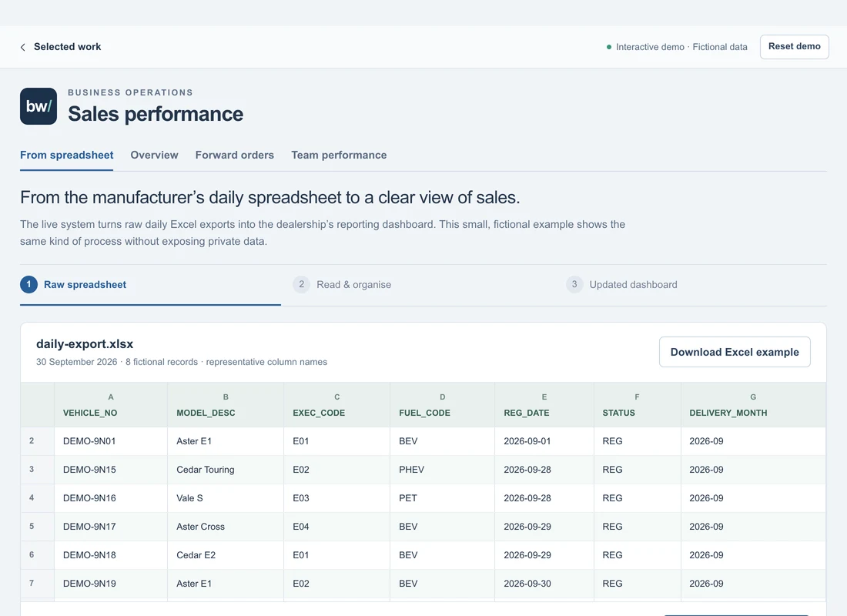Viewport: 847px width, 616px height.
Task: Click the Aster Cross model cell
Action: (x=226, y=527)
